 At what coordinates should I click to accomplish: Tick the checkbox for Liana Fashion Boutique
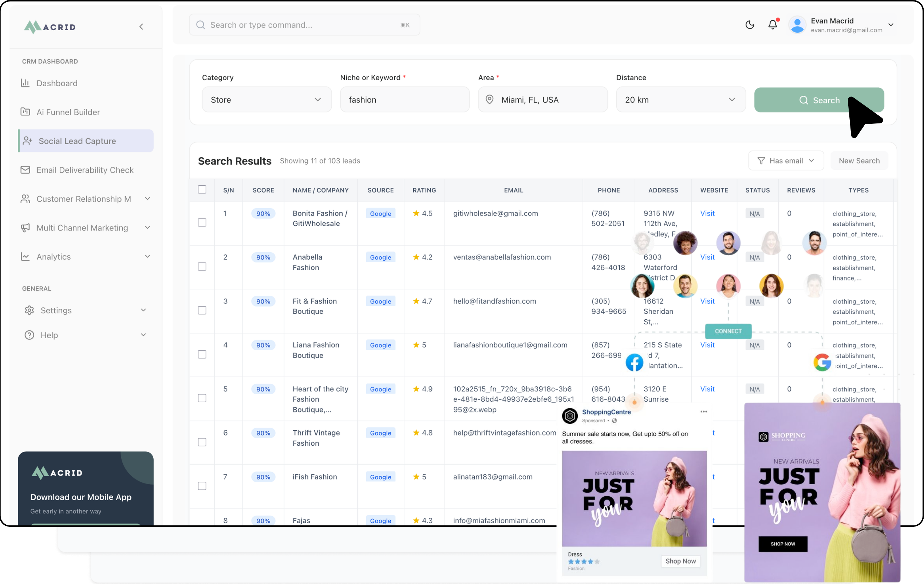[202, 354]
